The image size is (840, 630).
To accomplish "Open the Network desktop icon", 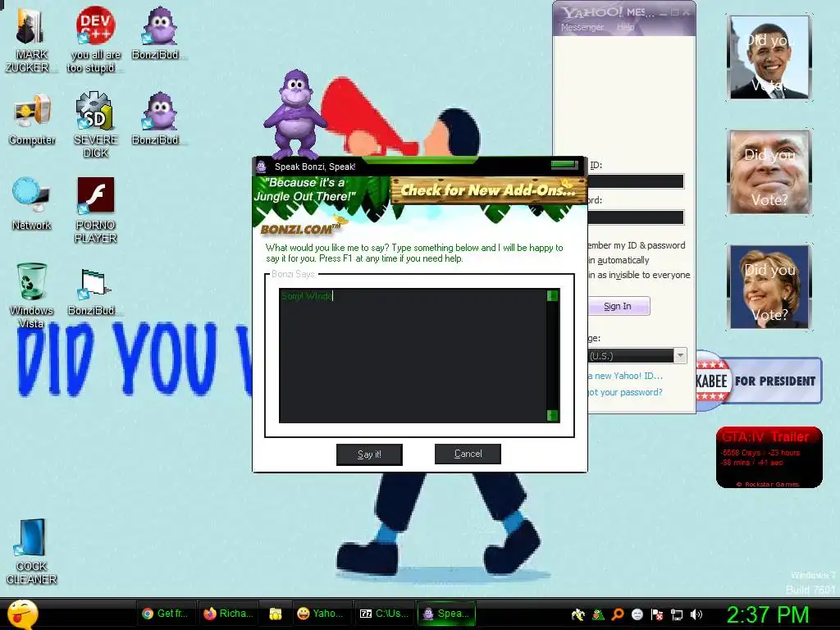I will click(x=31, y=204).
